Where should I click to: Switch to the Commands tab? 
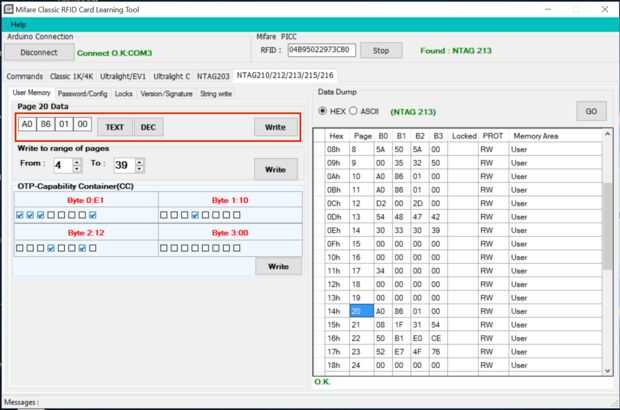[x=25, y=76]
